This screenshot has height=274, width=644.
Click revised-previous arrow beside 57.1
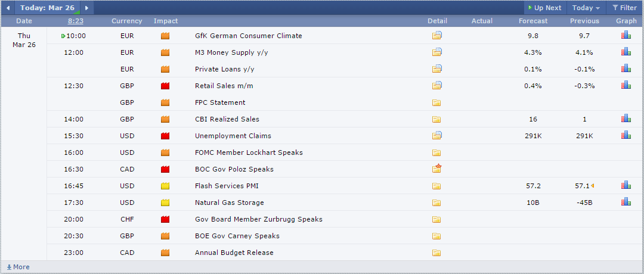pos(593,186)
